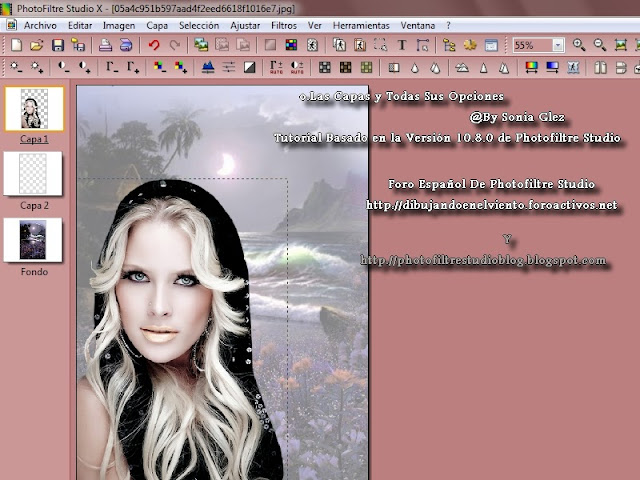Increase gamma with the gamma plus icon
This screenshot has height=480, width=640.
click(133, 67)
